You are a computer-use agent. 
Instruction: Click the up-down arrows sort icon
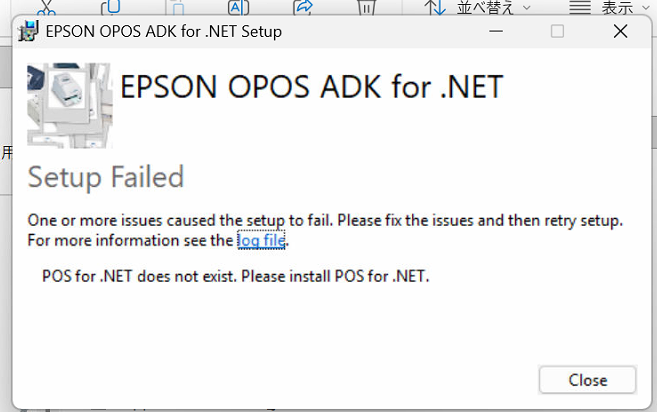tap(435, 7)
